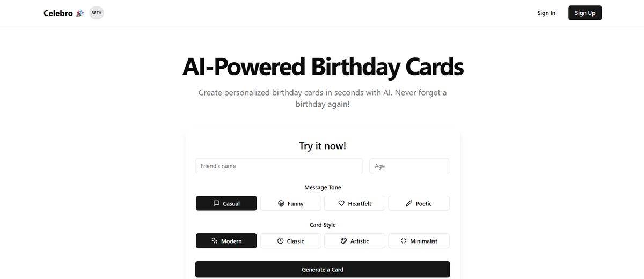Click the heart icon on Heartfelt
644x279 pixels.
click(x=341, y=203)
